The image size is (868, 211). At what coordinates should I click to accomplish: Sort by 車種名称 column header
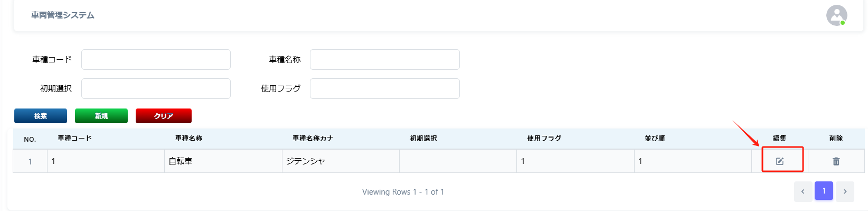coord(189,139)
